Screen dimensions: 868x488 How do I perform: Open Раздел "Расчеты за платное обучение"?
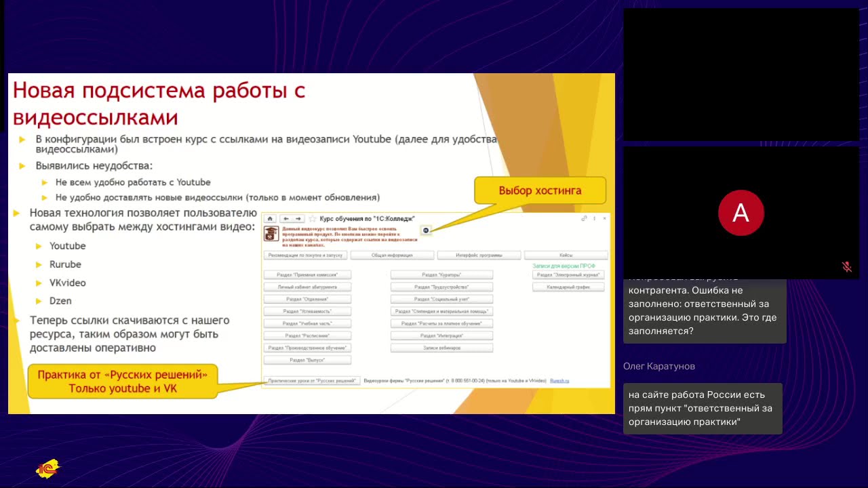[441, 323]
